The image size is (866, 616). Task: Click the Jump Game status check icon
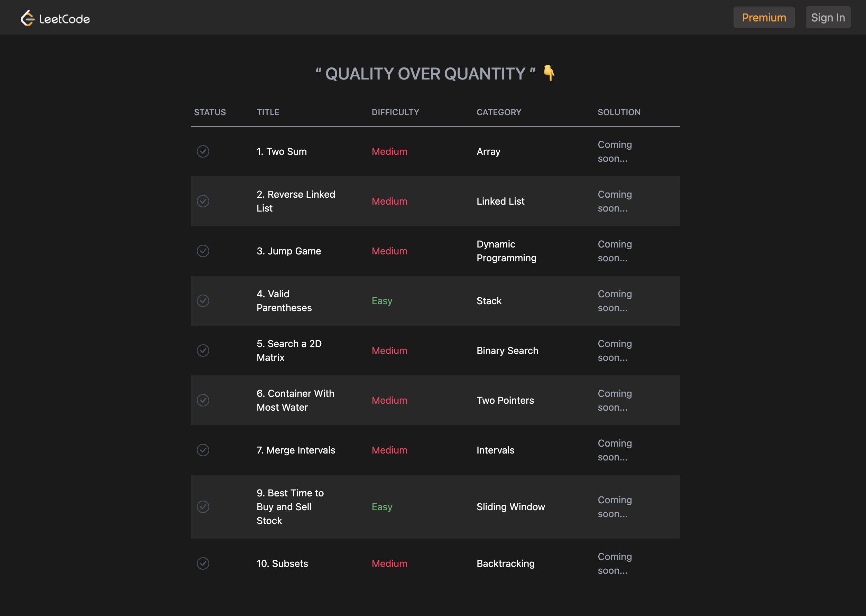(x=203, y=251)
